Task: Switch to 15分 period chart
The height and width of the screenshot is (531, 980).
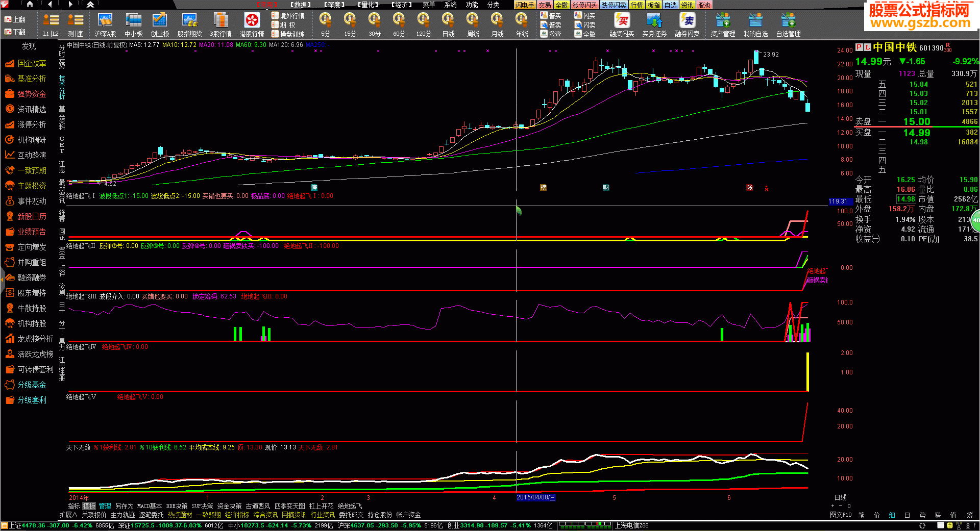Action: coord(350,25)
